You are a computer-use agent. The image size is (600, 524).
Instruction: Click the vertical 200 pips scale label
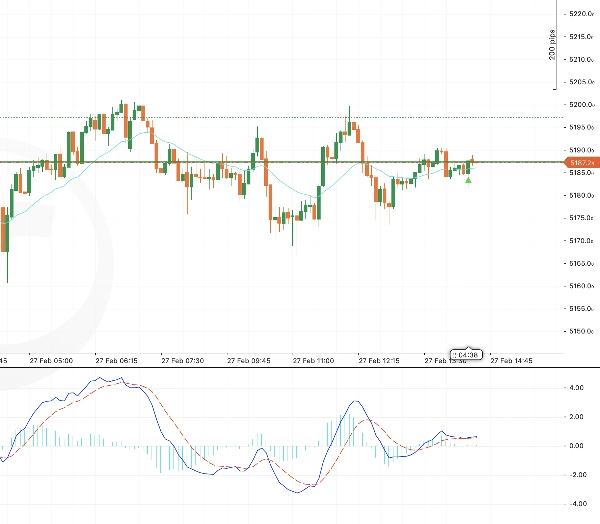point(552,45)
